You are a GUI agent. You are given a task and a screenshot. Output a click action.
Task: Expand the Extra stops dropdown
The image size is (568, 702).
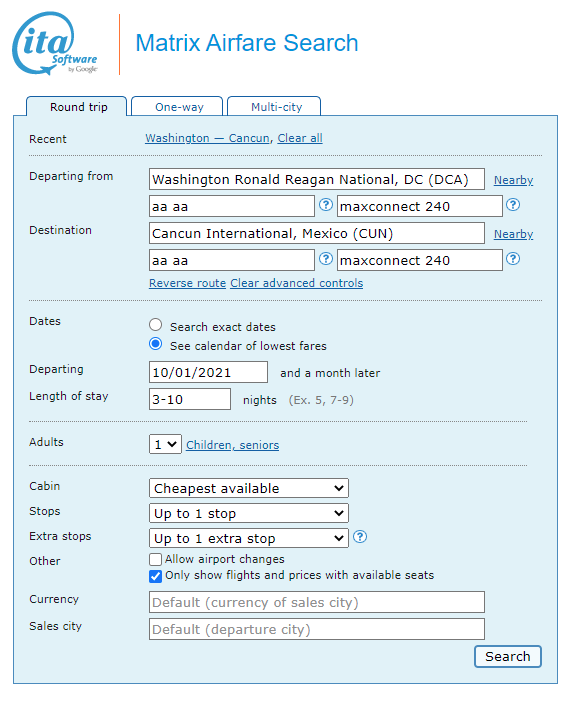(x=249, y=538)
